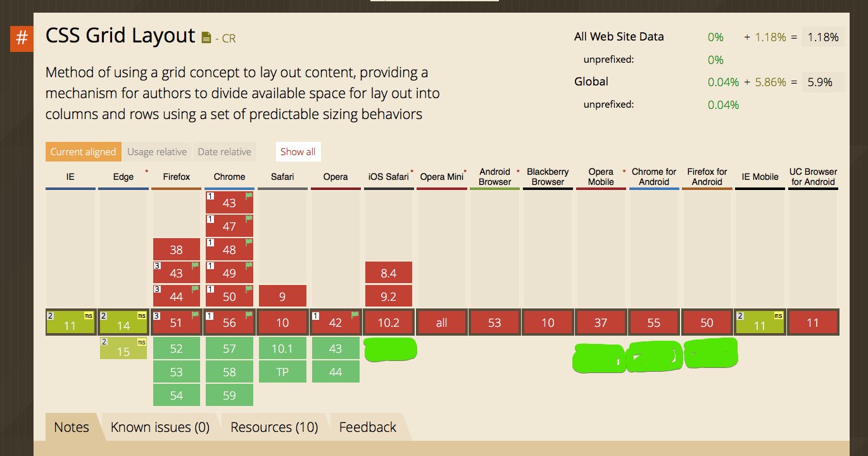Image resolution: width=868 pixels, height=456 pixels.
Task: Switch to Usage relative view
Action: [x=157, y=152]
